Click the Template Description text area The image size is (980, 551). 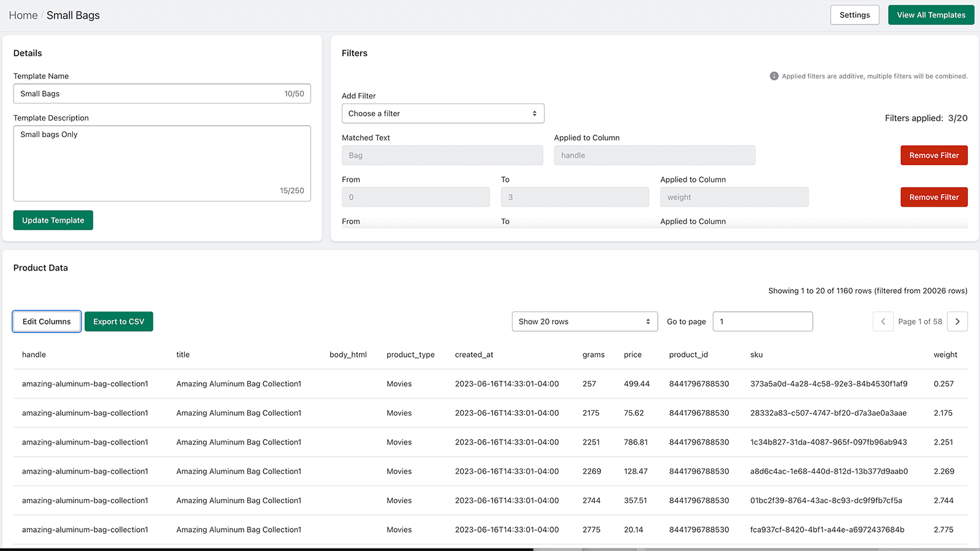click(x=162, y=163)
